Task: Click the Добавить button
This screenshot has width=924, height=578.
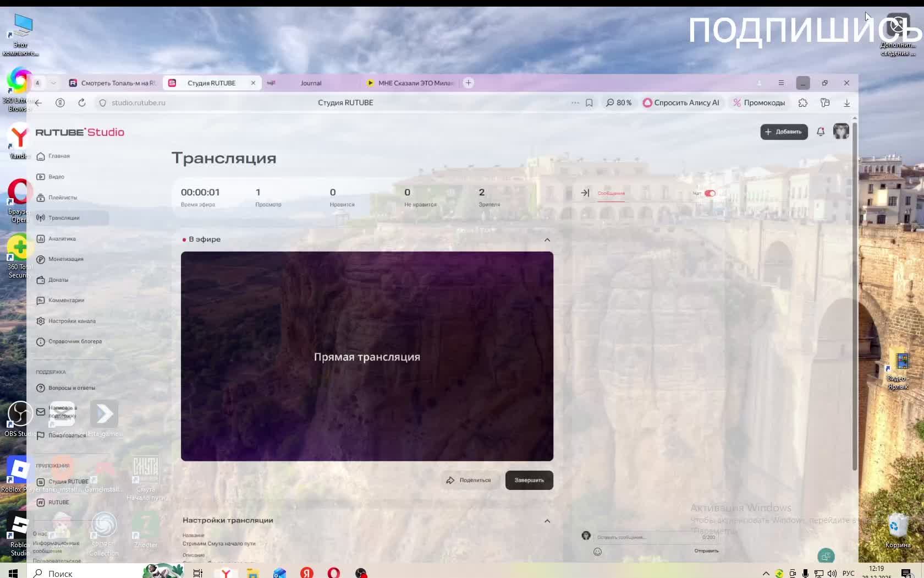Action: pyautogui.click(x=784, y=132)
